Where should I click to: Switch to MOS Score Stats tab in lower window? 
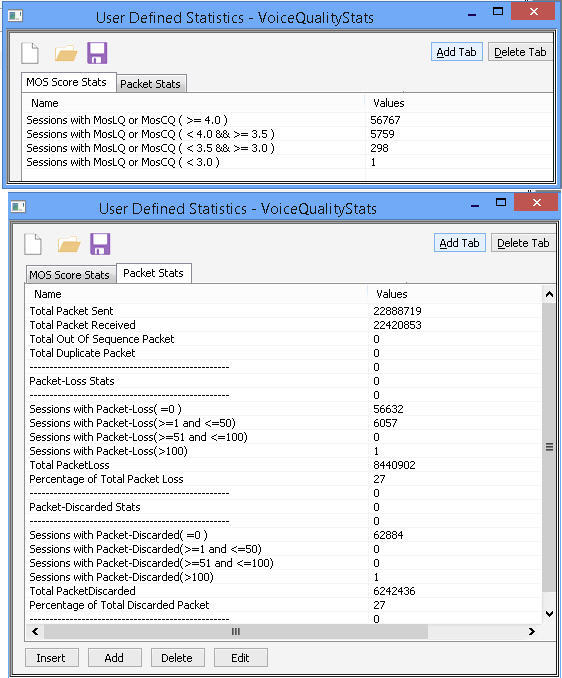(70, 275)
